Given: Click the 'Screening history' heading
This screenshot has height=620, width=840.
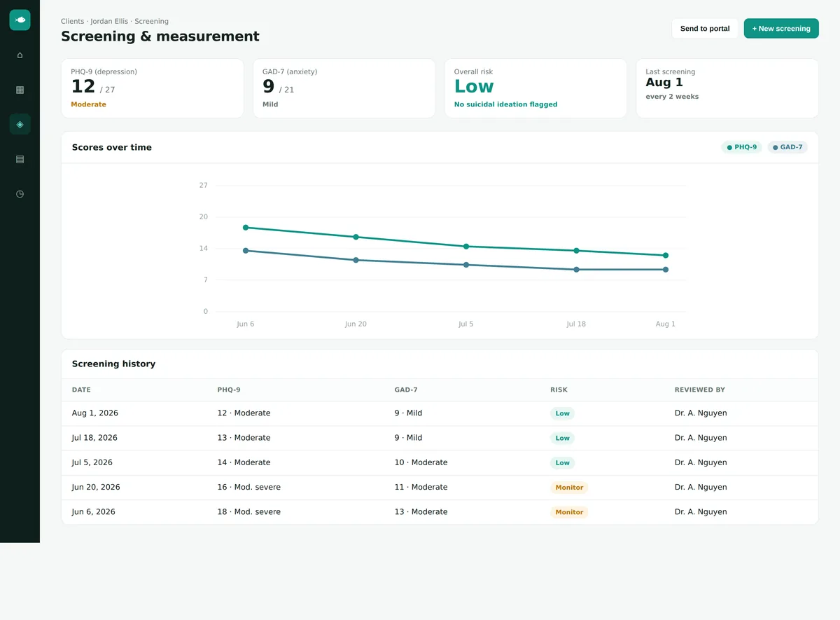Looking at the screenshot, I should [x=113, y=364].
